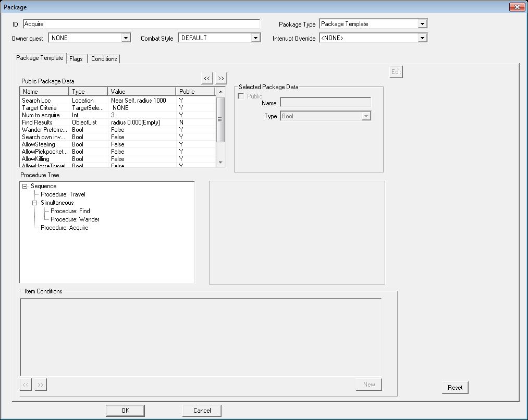The width and height of the screenshot is (528, 420).
Task: Select the AllowStealing row
Action: 118,144
